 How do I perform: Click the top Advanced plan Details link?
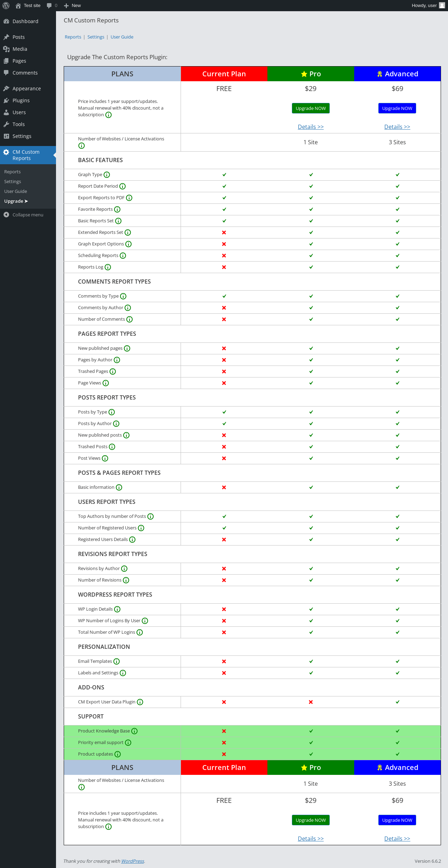pos(397,127)
